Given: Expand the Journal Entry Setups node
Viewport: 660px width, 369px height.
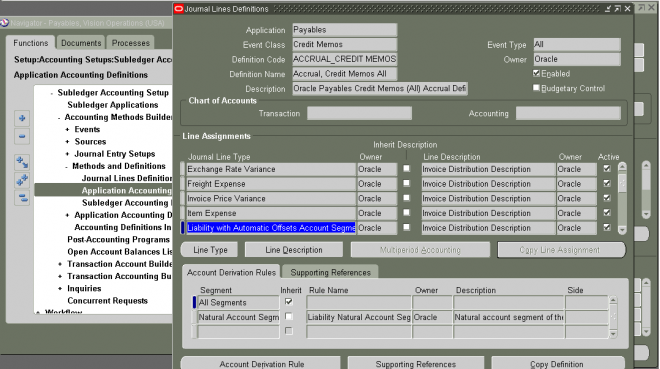Looking at the screenshot, I should click(67, 154).
